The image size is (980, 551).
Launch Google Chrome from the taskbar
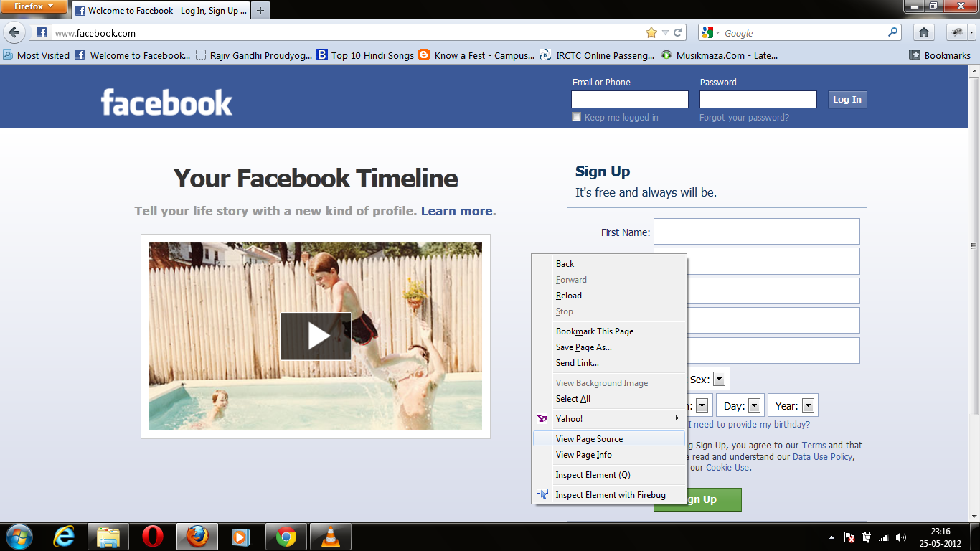(286, 537)
